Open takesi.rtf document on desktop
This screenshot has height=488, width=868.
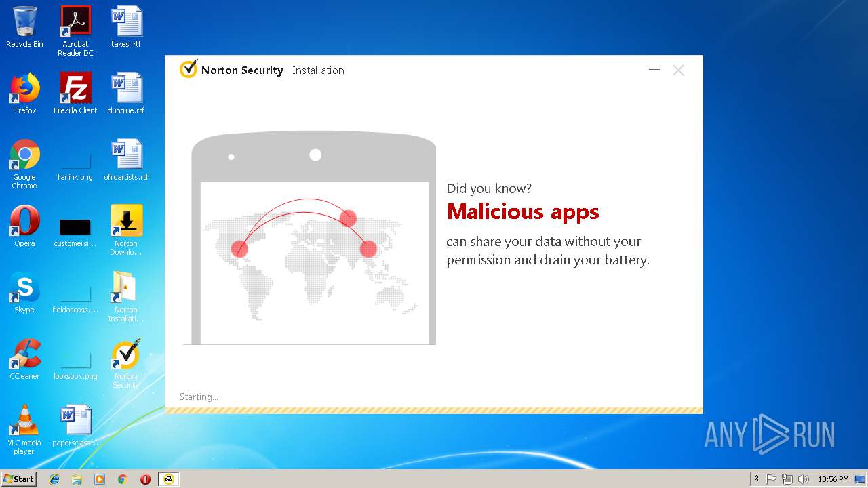tap(126, 27)
